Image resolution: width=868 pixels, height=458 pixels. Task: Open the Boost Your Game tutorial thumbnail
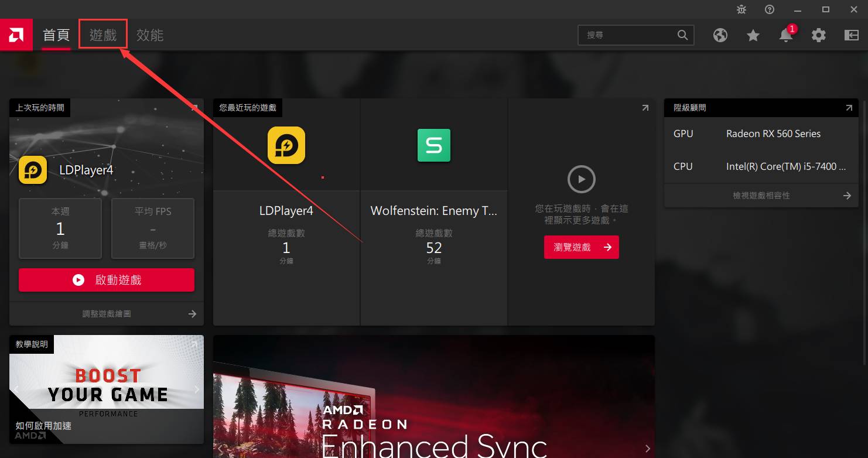pyautogui.click(x=107, y=389)
